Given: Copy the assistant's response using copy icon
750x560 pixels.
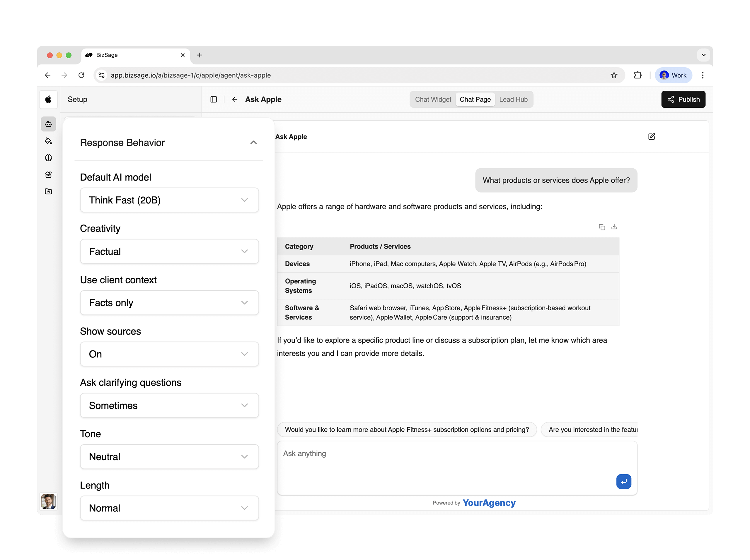Looking at the screenshot, I should pos(602,227).
